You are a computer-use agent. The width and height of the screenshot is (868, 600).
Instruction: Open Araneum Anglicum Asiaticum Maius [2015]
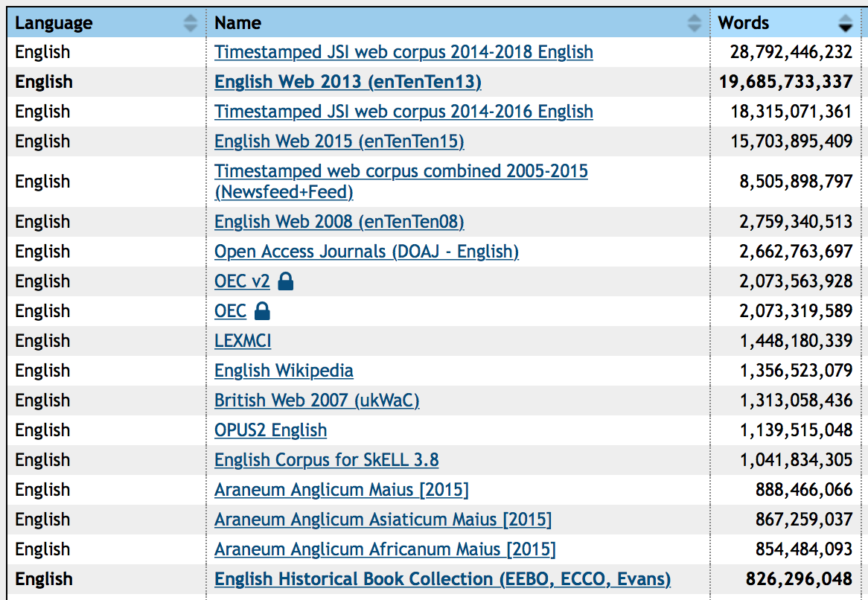click(383, 520)
